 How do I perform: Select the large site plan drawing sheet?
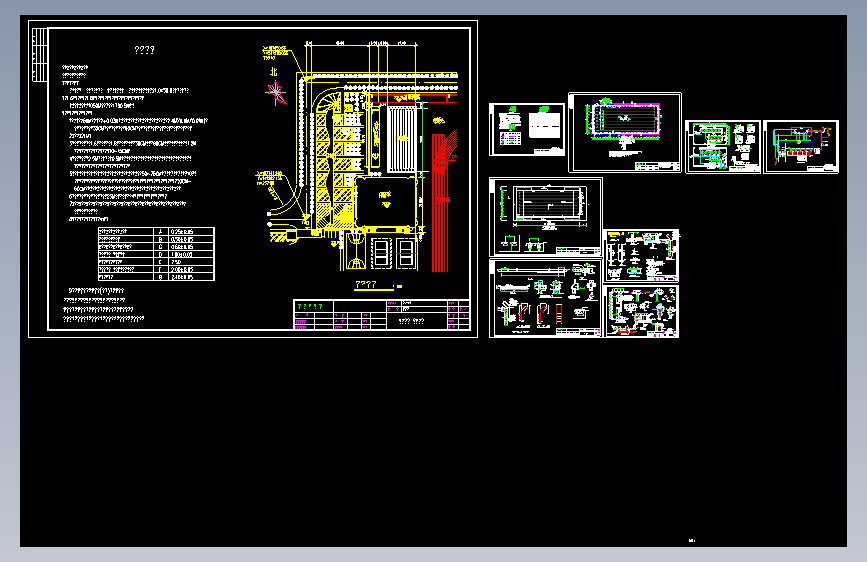click(253, 179)
